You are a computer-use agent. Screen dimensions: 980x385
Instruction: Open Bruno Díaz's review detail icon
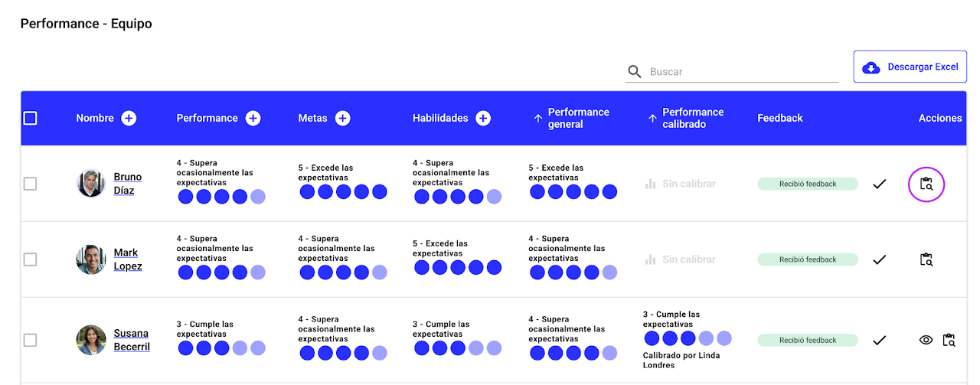(926, 184)
